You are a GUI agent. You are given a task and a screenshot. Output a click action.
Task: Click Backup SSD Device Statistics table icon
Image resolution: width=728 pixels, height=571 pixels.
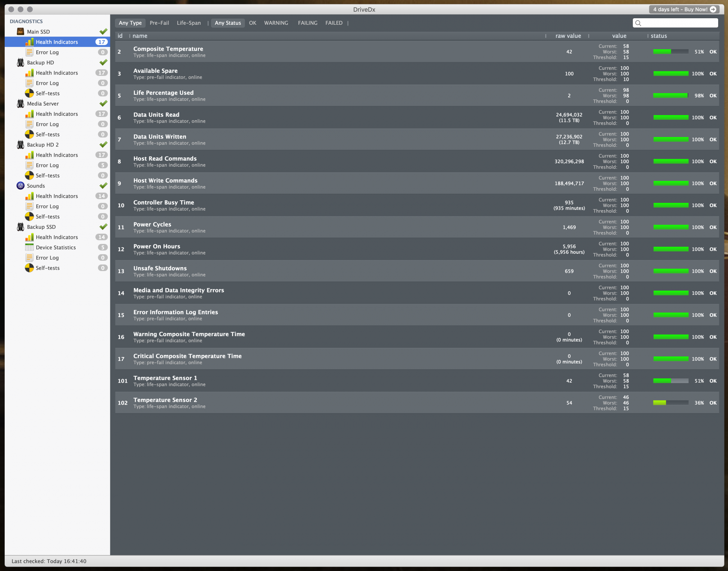tap(29, 248)
